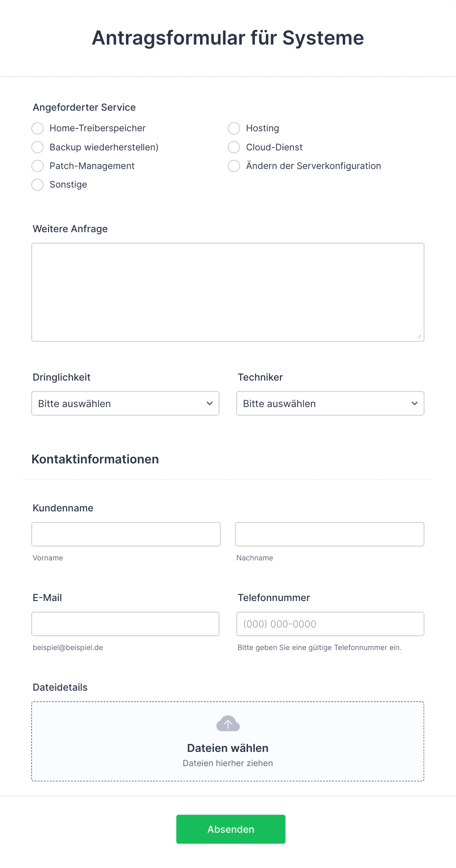Submit the form with Absenden
The width and height of the screenshot is (456, 868).
[231, 829]
